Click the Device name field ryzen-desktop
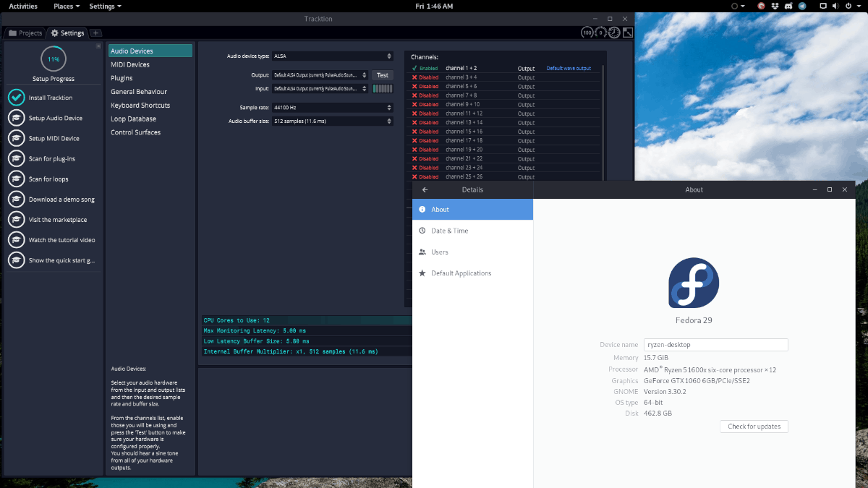The height and width of the screenshot is (488, 868). pyautogui.click(x=715, y=345)
